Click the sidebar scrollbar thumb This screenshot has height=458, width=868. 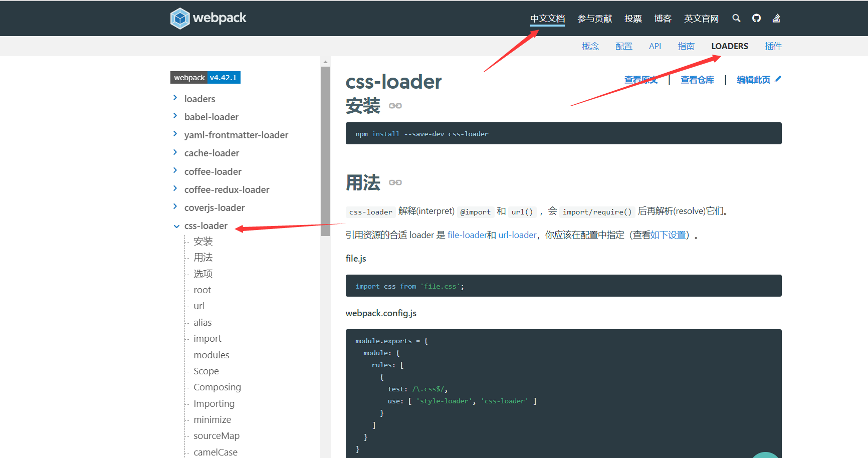(326, 151)
